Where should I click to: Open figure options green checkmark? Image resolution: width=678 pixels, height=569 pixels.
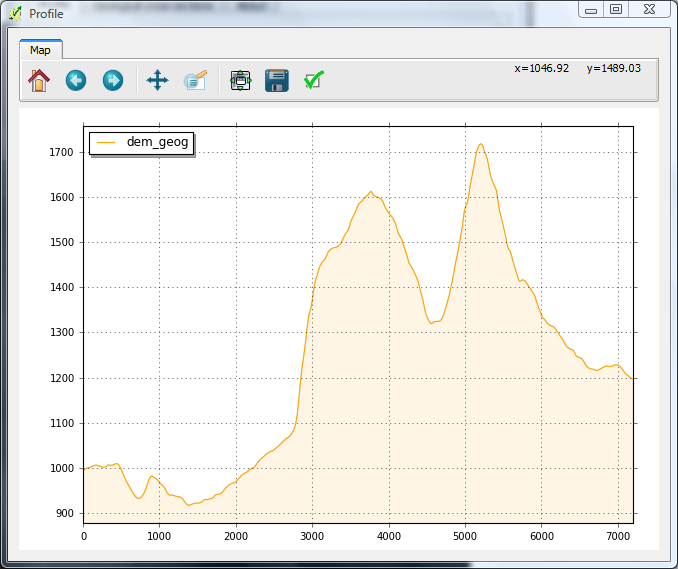tap(313, 80)
